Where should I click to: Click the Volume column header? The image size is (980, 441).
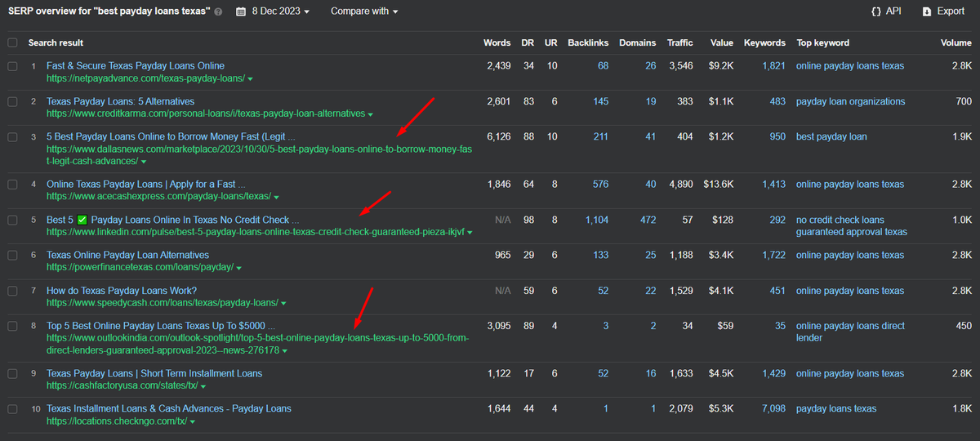coord(955,42)
